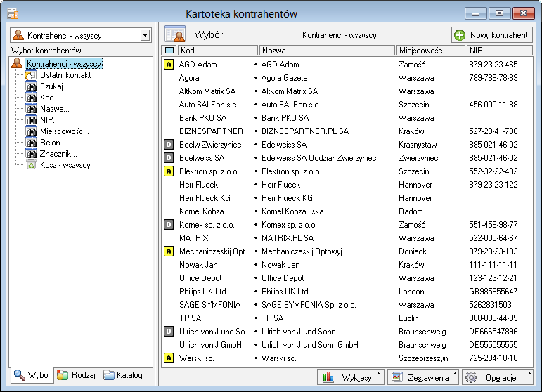This screenshot has height=392, width=542.
Task: Sort by the NIP column header
Action: point(500,51)
